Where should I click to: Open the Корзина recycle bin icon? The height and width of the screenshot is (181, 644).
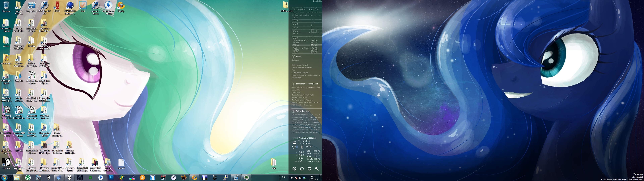[6, 7]
